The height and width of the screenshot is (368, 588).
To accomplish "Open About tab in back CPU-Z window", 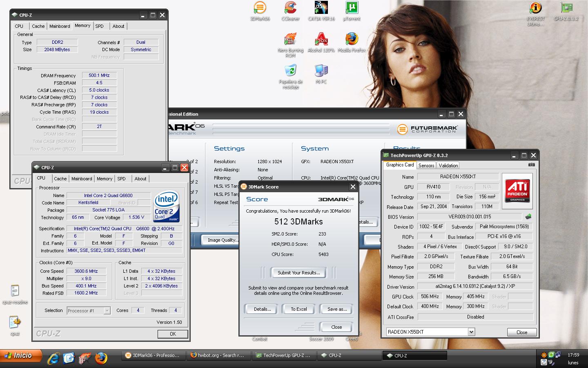I will [x=118, y=26].
